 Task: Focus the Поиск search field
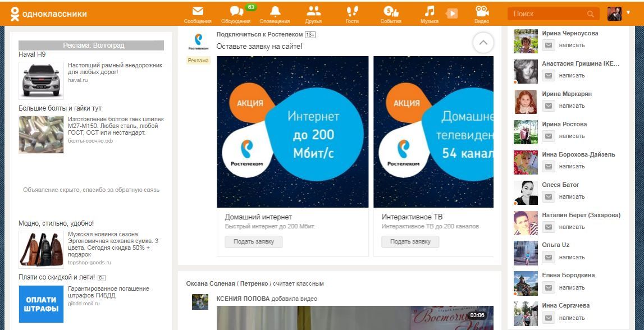553,14
